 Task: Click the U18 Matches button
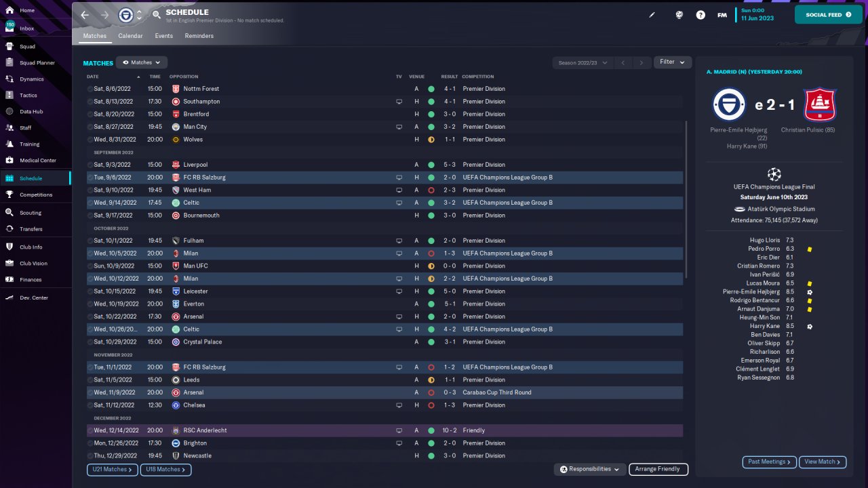tap(165, 469)
